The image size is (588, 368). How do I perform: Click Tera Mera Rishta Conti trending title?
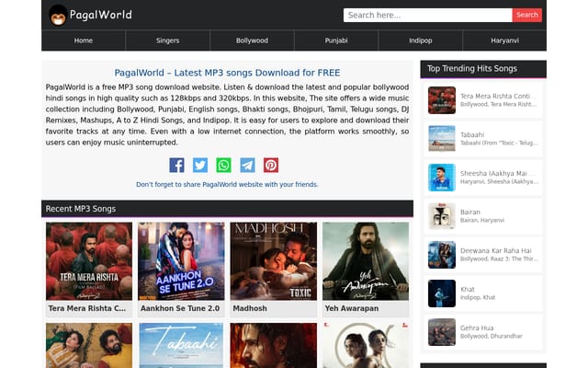498,96
